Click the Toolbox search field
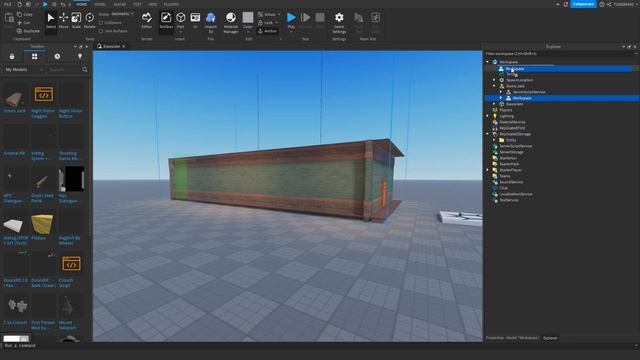 pos(64,70)
